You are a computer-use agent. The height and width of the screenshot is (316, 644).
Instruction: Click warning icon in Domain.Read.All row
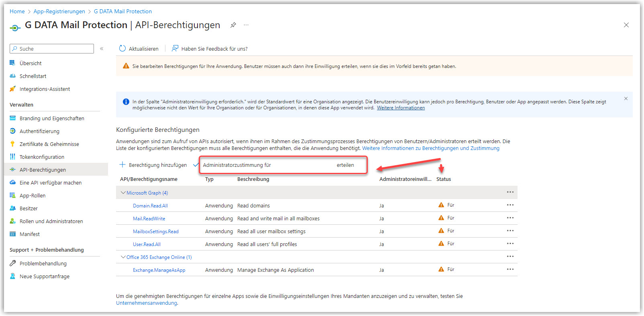pyautogui.click(x=441, y=205)
